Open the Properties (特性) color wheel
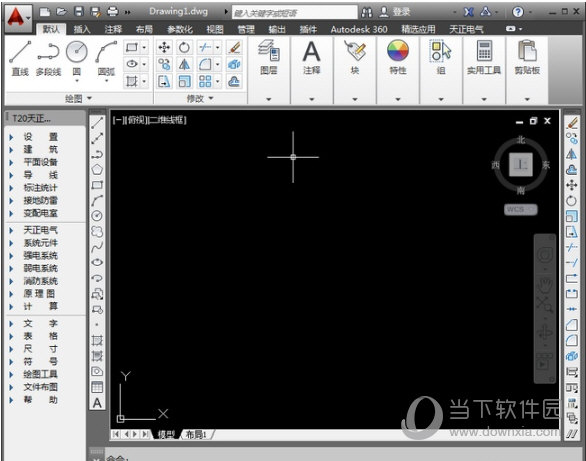 coord(398,57)
